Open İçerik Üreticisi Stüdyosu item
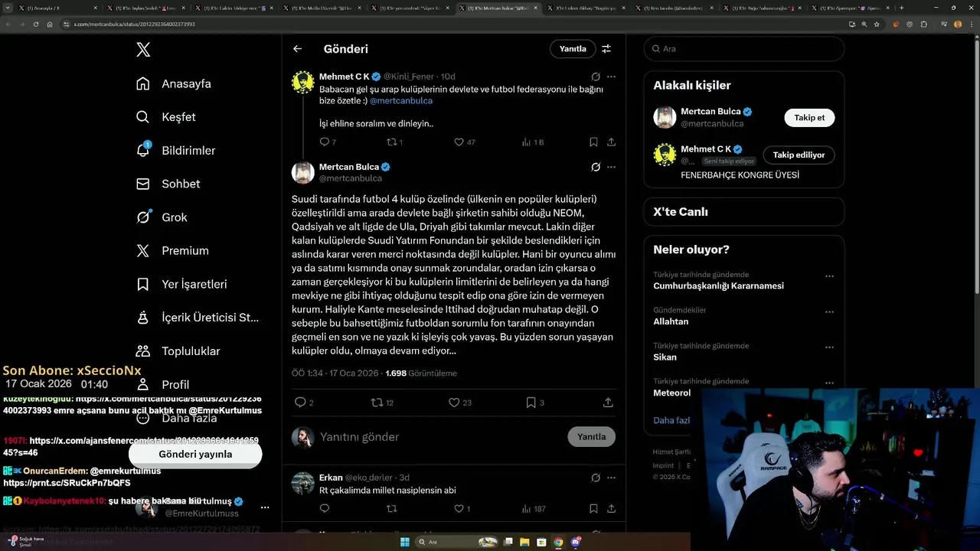This screenshot has height=551, width=980. (x=198, y=318)
